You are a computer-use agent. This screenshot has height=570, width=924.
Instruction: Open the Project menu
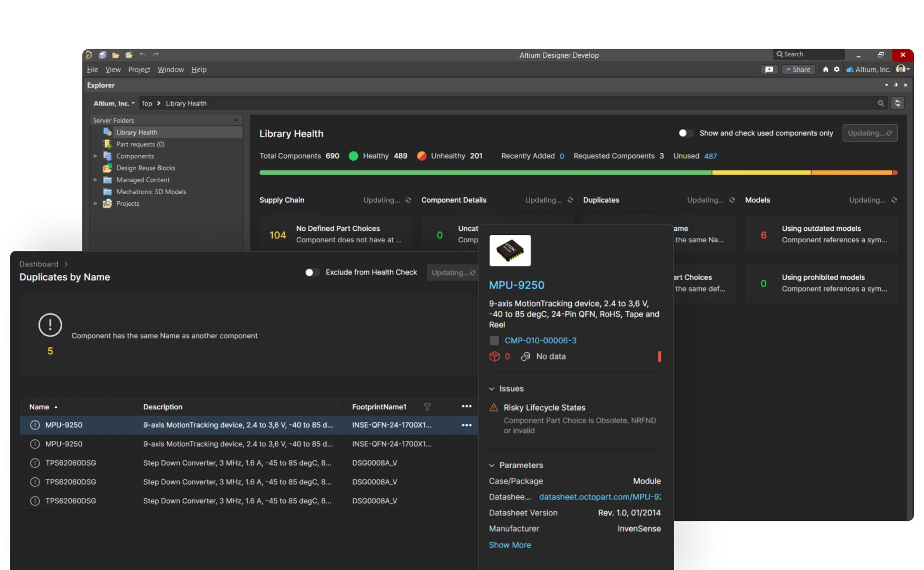[x=139, y=69]
